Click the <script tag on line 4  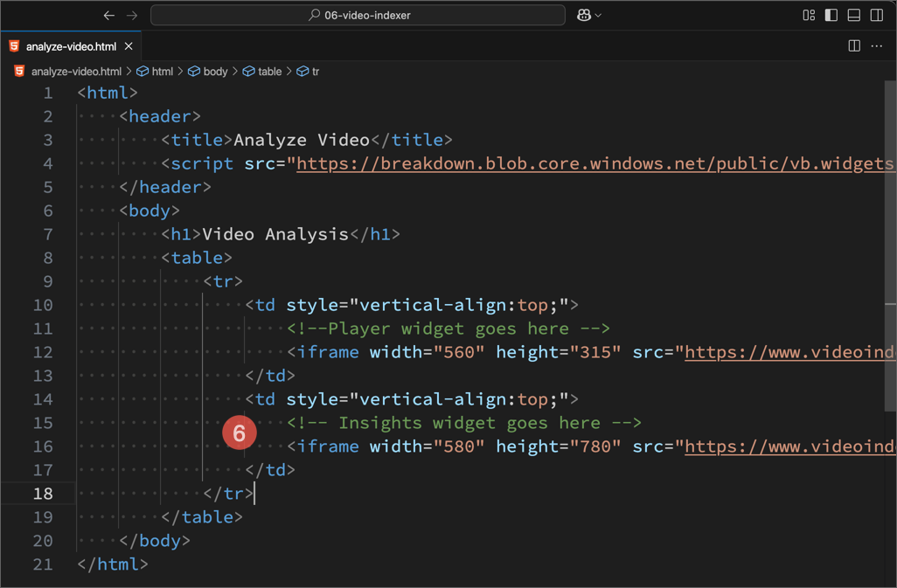point(198,164)
